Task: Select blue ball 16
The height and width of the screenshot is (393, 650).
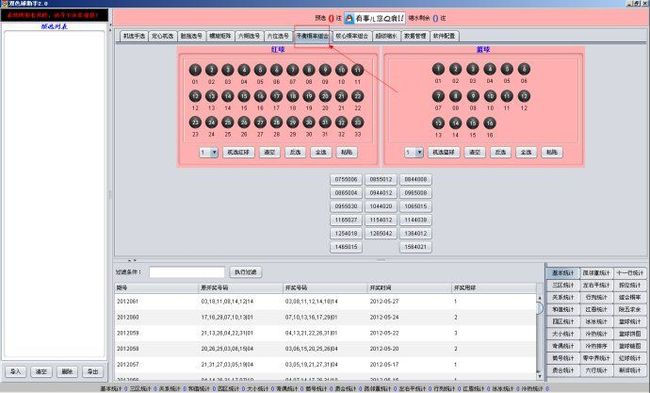Action: coord(490,123)
